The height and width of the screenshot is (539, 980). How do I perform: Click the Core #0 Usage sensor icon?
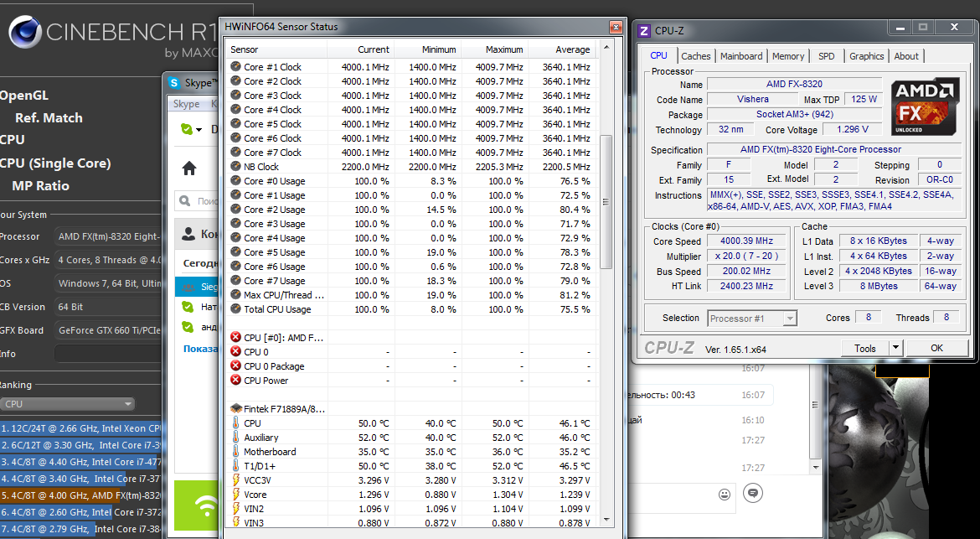[x=235, y=181]
